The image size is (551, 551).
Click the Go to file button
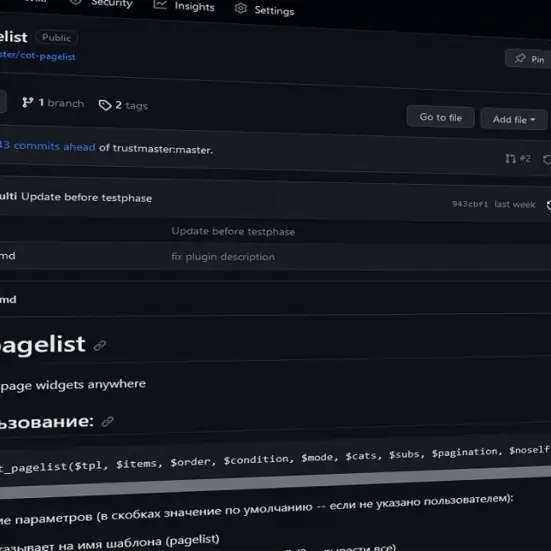[441, 117]
